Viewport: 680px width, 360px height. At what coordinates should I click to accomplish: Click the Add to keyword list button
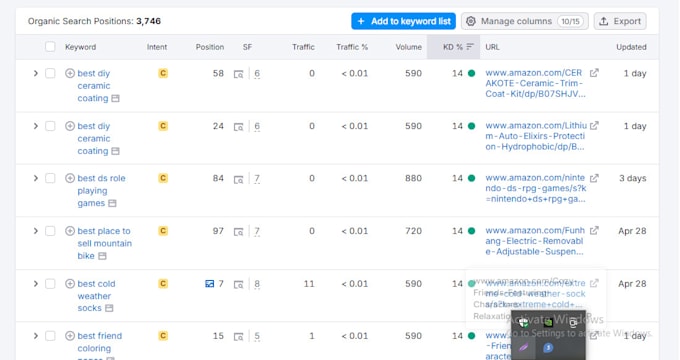coord(403,21)
